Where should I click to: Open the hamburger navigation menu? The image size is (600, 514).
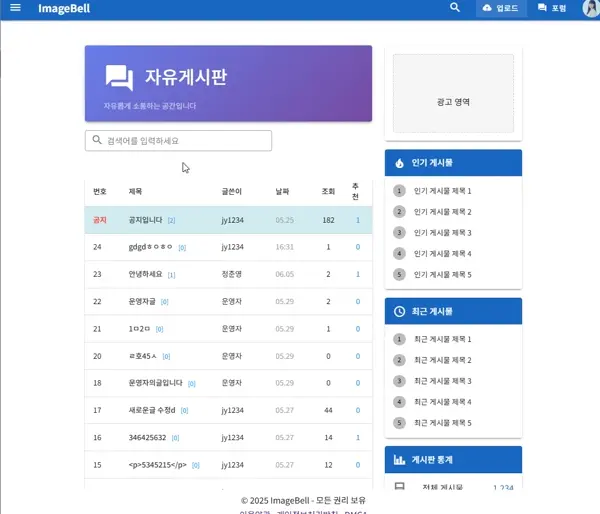point(15,8)
